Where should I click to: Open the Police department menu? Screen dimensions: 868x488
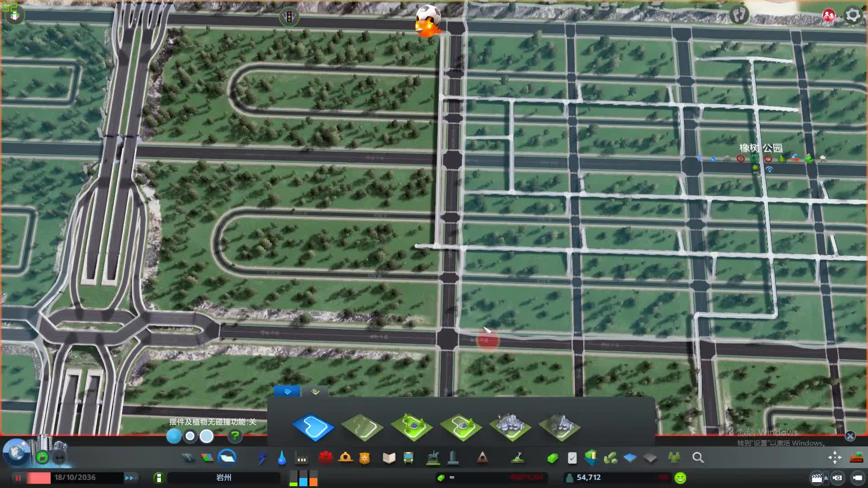pos(364,458)
